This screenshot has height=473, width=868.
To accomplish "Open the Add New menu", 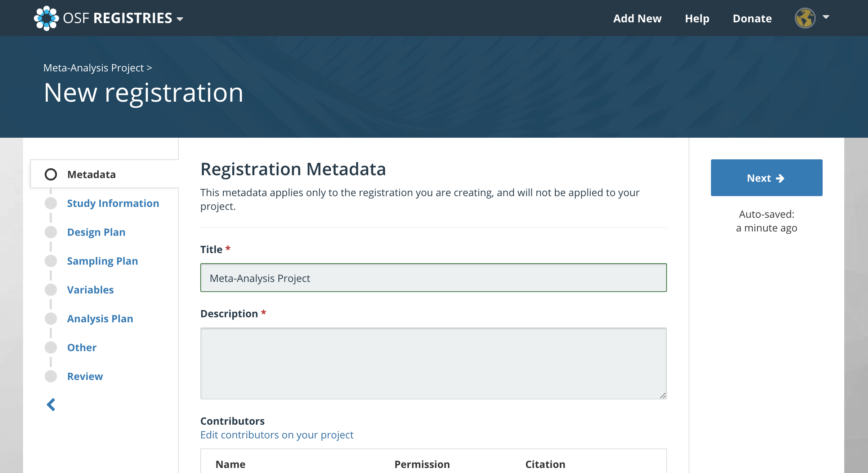I will 637,18.
